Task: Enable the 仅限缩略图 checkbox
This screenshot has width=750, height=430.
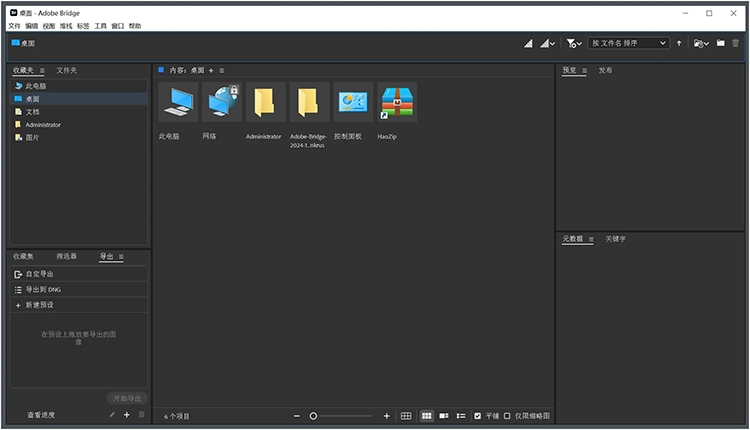Action: click(507, 415)
